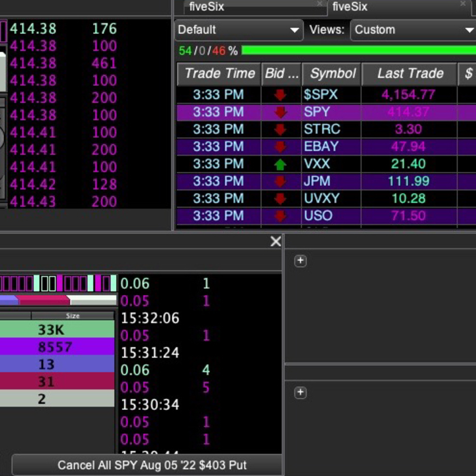Viewport: 476px width, 476px height.
Task: Open the Default dropdown
Action: pyautogui.click(x=239, y=30)
